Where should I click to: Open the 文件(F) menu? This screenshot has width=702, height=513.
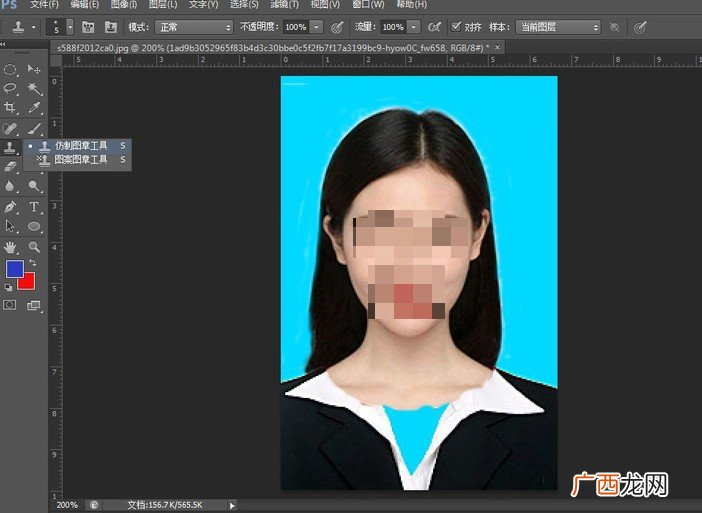[44, 4]
